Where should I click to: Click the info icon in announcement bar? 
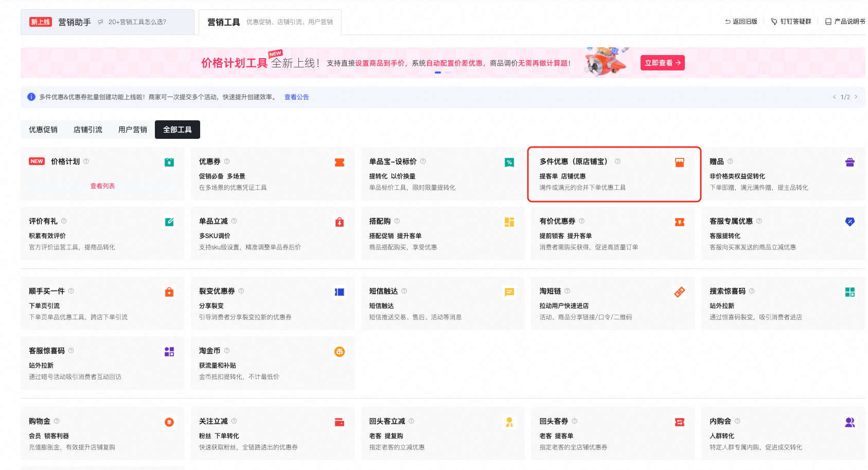coord(31,97)
